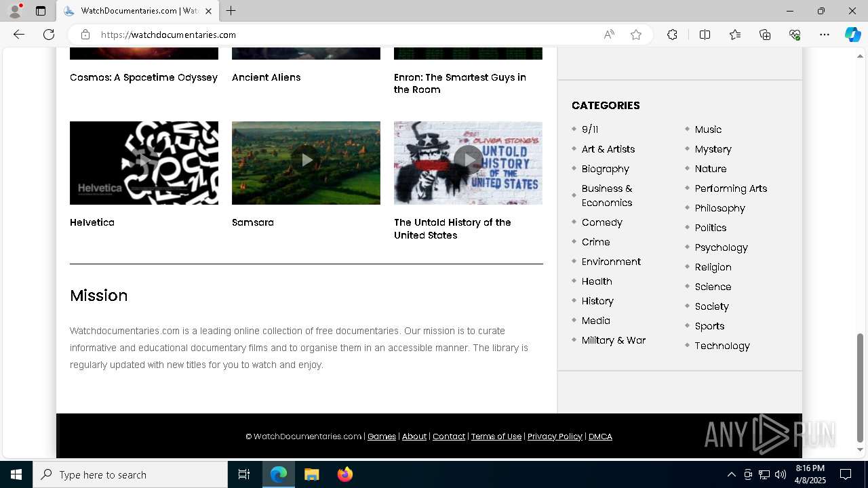This screenshot has width=868, height=488.
Task: Open Health category
Action: tap(597, 281)
